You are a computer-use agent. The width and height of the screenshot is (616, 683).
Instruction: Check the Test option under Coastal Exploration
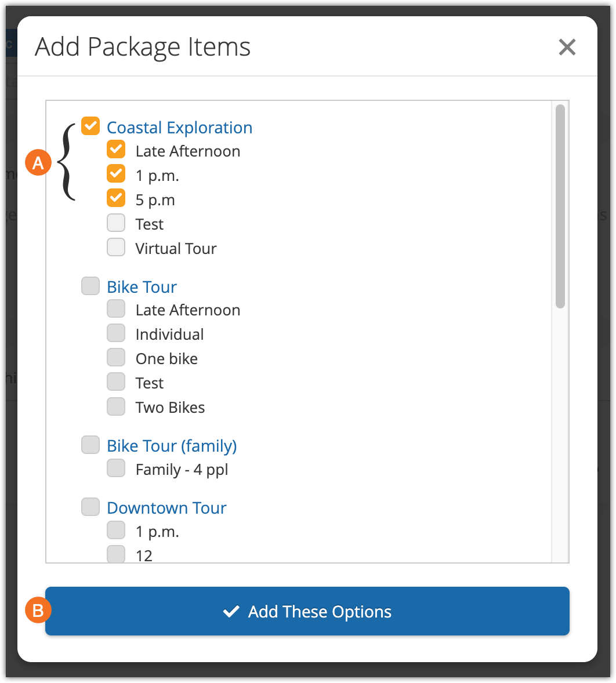(x=116, y=223)
